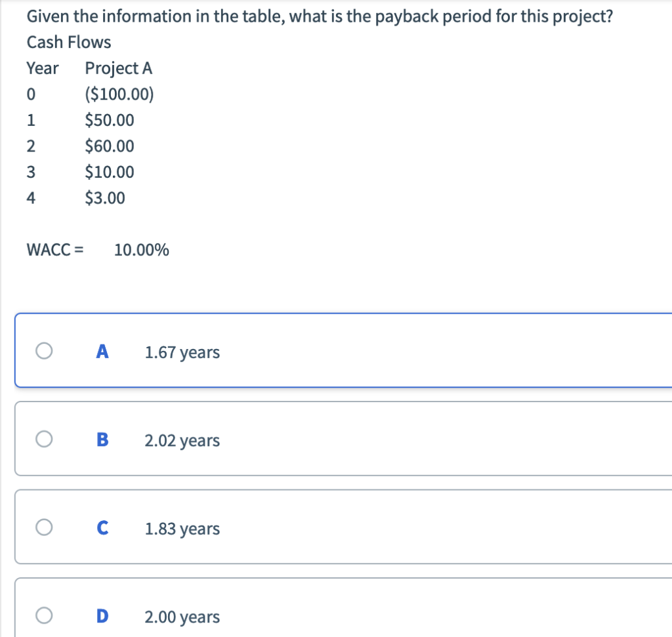672x637 pixels.
Task: Choose answer C, 1.83 years
Action: (182, 529)
